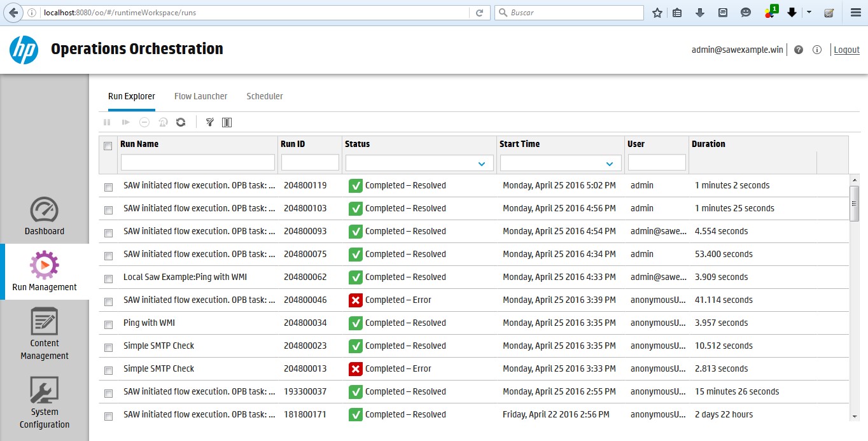Click the Run Name filter text field
This screenshot has height=441, width=868.
[x=198, y=163]
